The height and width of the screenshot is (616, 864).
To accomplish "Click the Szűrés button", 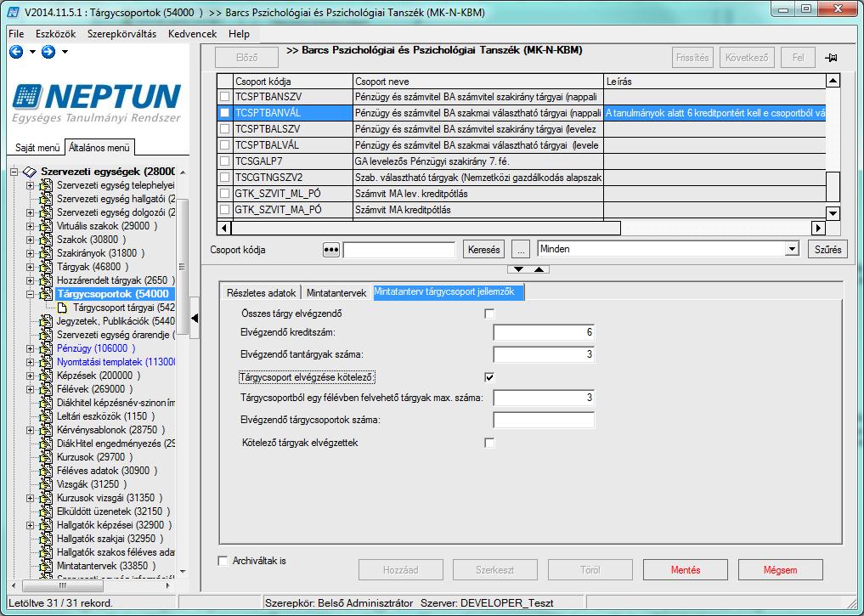I will pyautogui.click(x=827, y=250).
